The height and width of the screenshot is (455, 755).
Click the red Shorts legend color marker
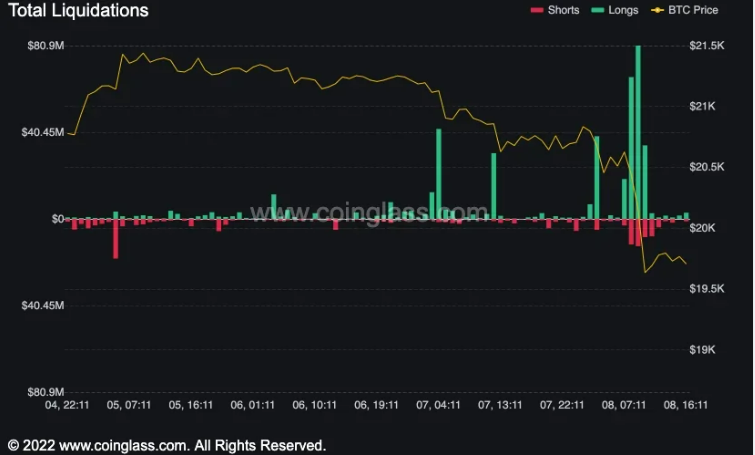click(537, 10)
